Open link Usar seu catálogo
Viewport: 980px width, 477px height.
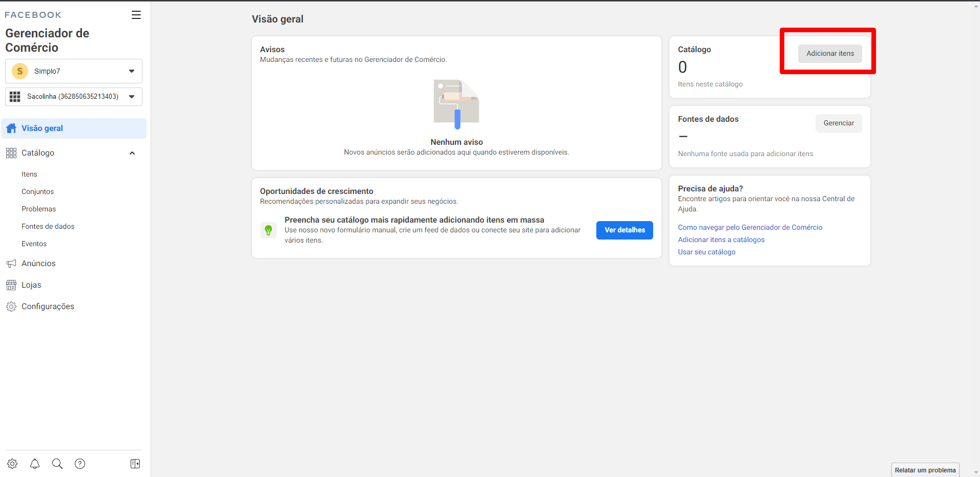pos(706,252)
